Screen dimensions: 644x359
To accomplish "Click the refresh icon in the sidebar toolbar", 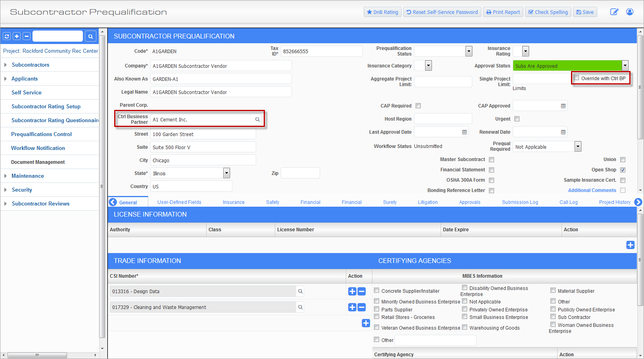I will (x=7, y=36).
